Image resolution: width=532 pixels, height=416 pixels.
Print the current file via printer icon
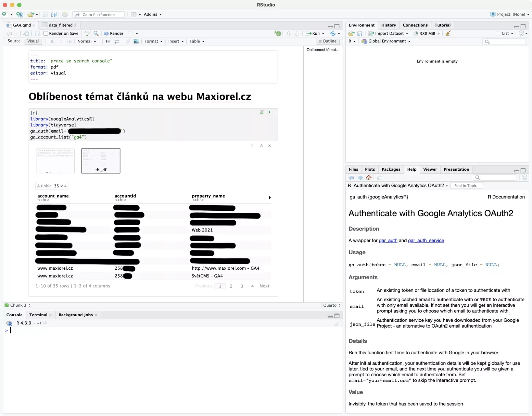point(65,14)
